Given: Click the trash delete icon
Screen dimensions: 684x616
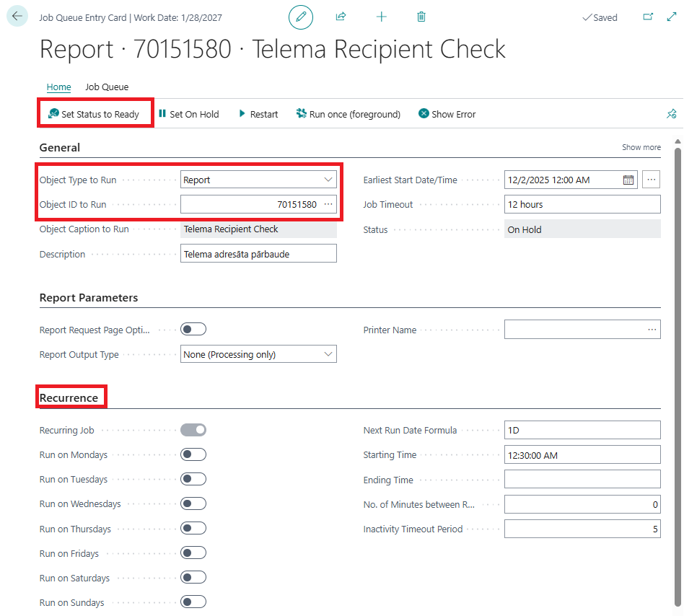Looking at the screenshot, I should [421, 17].
